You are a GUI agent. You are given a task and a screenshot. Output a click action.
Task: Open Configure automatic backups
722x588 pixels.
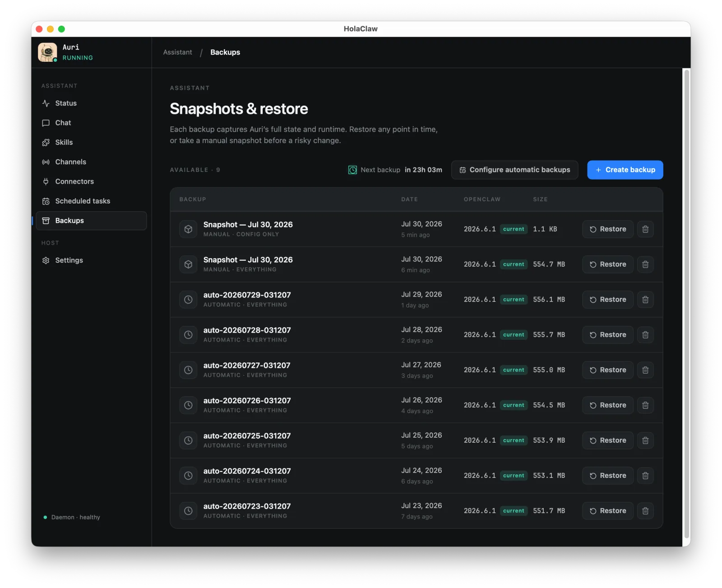[514, 170]
